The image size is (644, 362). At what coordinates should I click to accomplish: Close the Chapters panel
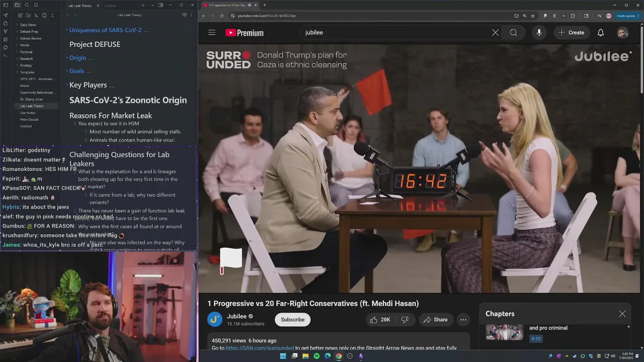coord(622,314)
